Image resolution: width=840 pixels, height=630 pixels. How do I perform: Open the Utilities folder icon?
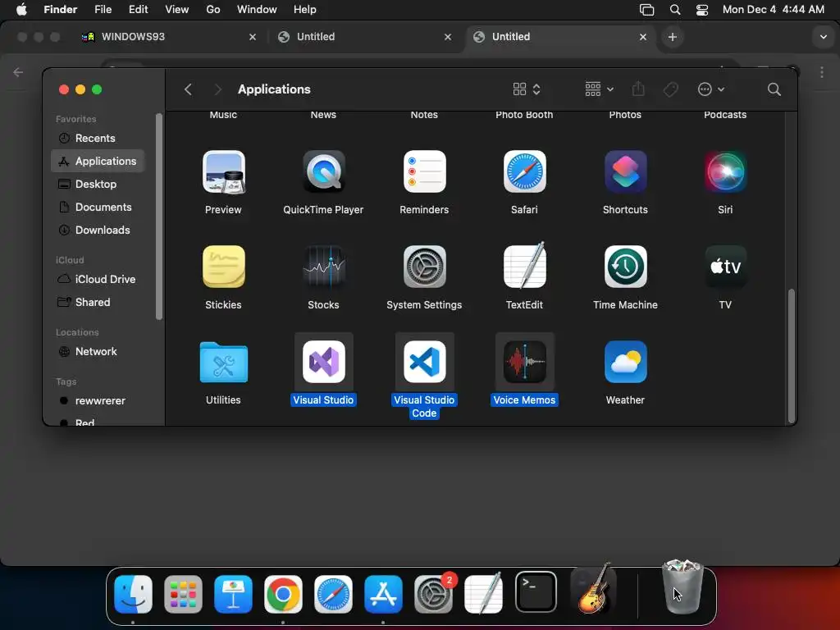[223, 362]
